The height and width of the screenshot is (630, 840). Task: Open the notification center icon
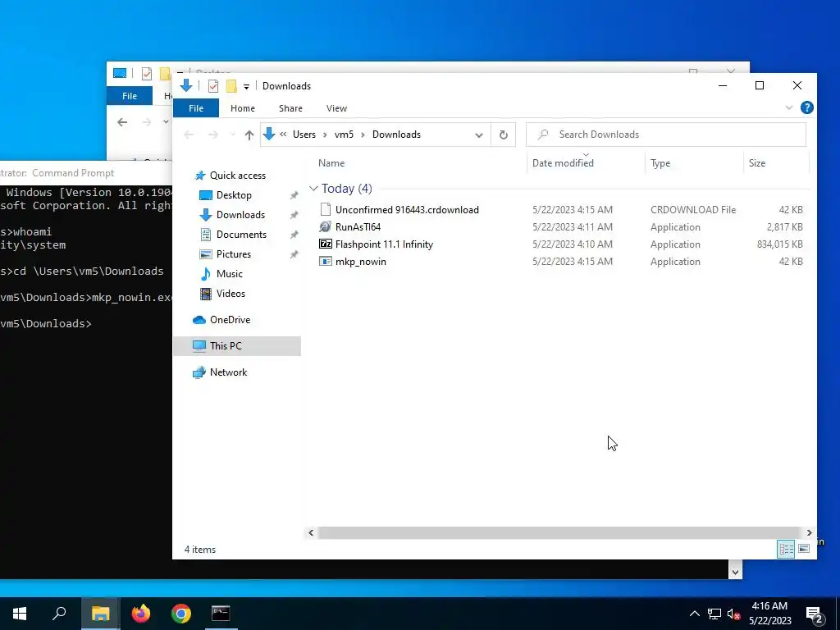[815, 614]
